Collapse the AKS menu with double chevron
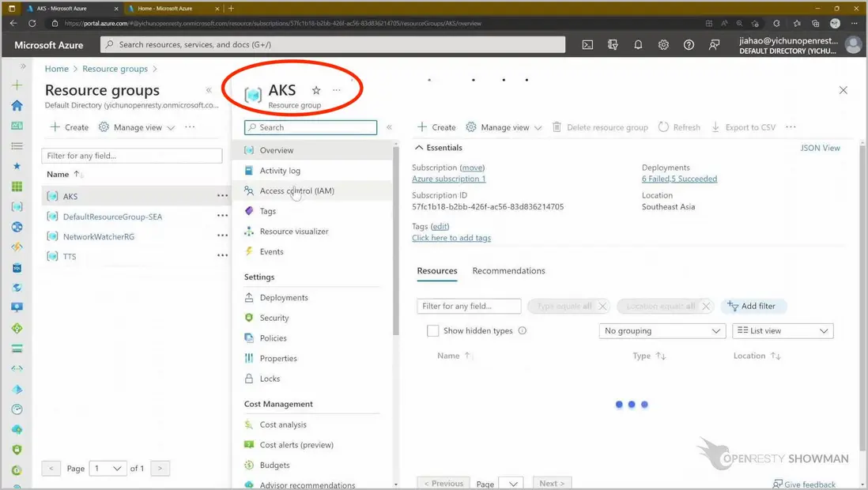868x490 pixels. [x=389, y=126]
